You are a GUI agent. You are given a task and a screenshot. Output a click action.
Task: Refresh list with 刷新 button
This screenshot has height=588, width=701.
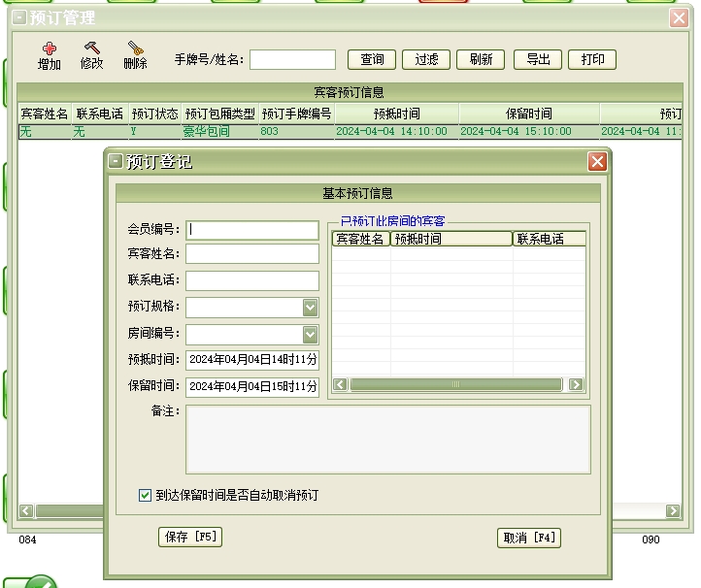point(481,59)
